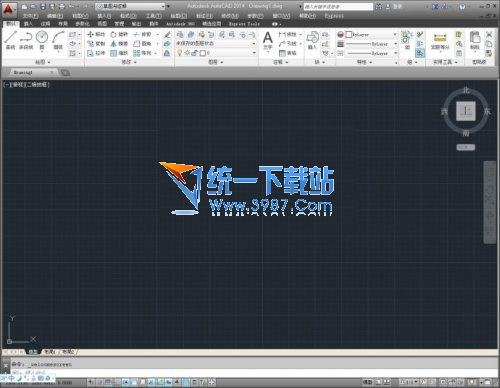Expand the Draw panel flyout
Image resolution: width=500 pixels, height=388 pixels.
[43, 62]
